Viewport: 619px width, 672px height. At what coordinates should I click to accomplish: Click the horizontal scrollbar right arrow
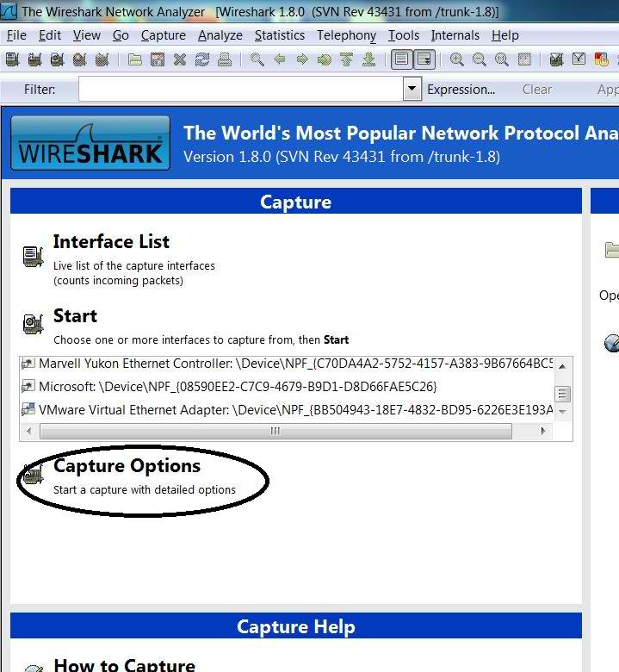pos(543,431)
